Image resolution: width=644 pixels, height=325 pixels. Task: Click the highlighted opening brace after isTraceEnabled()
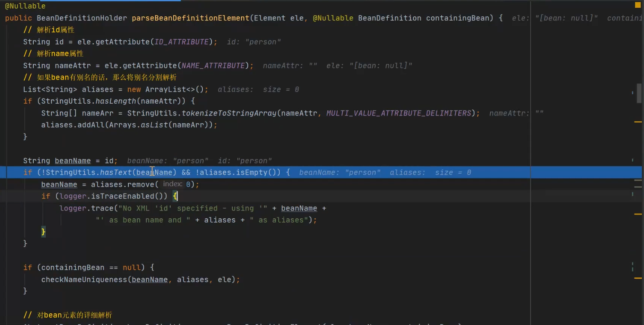[175, 196]
